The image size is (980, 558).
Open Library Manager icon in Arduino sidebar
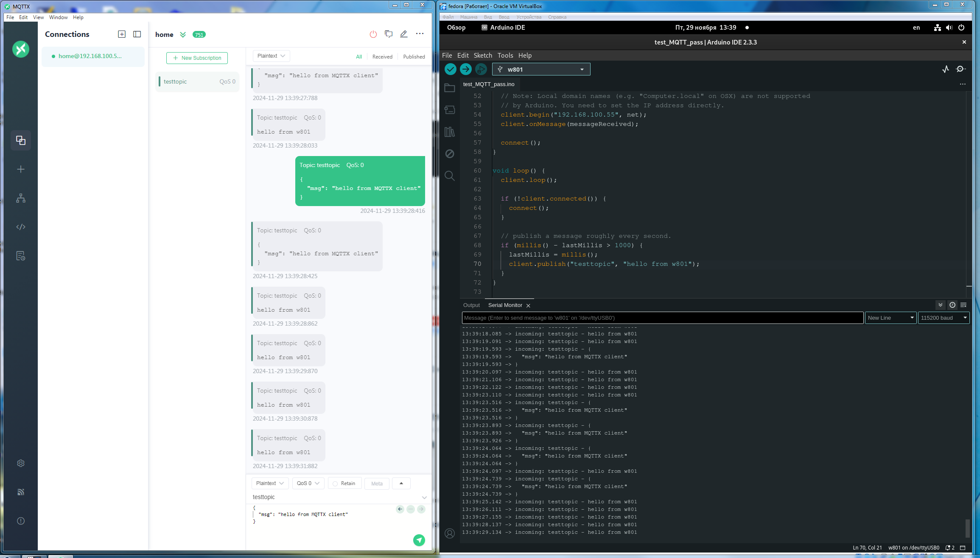450,132
